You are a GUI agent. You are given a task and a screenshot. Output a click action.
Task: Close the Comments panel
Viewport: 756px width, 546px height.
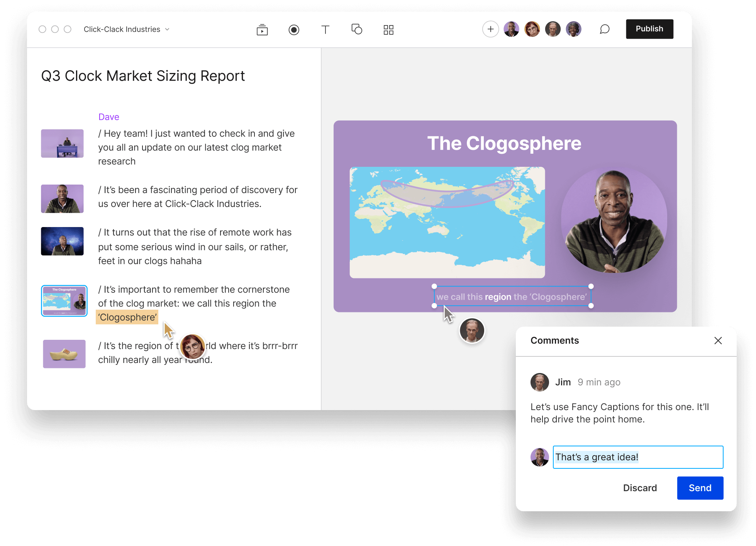click(719, 341)
